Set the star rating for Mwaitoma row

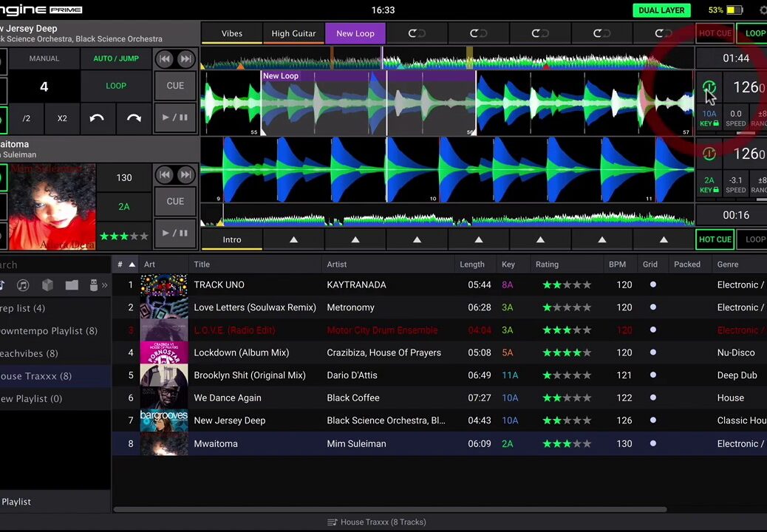(567, 444)
